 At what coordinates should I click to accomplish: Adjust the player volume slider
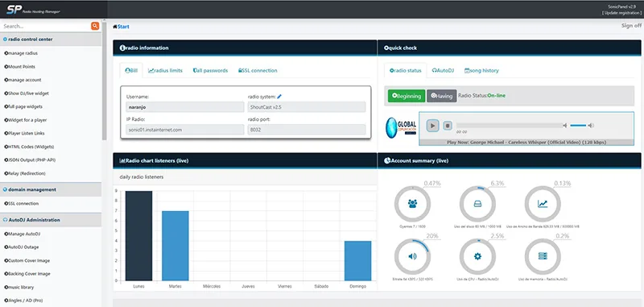coord(578,126)
